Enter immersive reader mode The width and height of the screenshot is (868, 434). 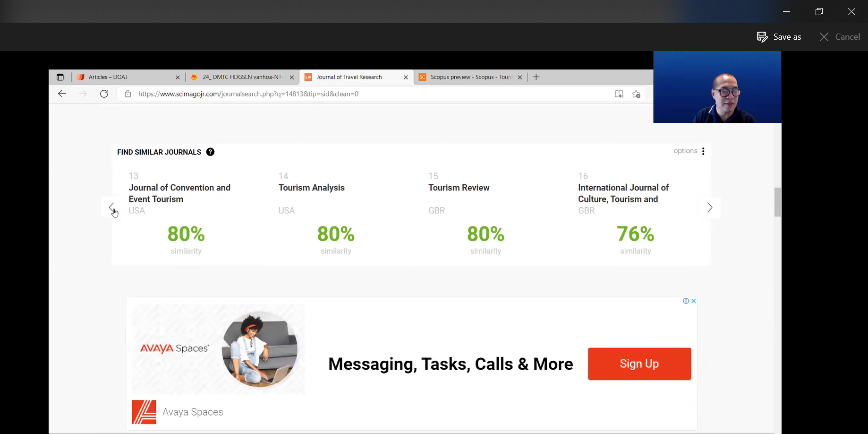[619, 94]
